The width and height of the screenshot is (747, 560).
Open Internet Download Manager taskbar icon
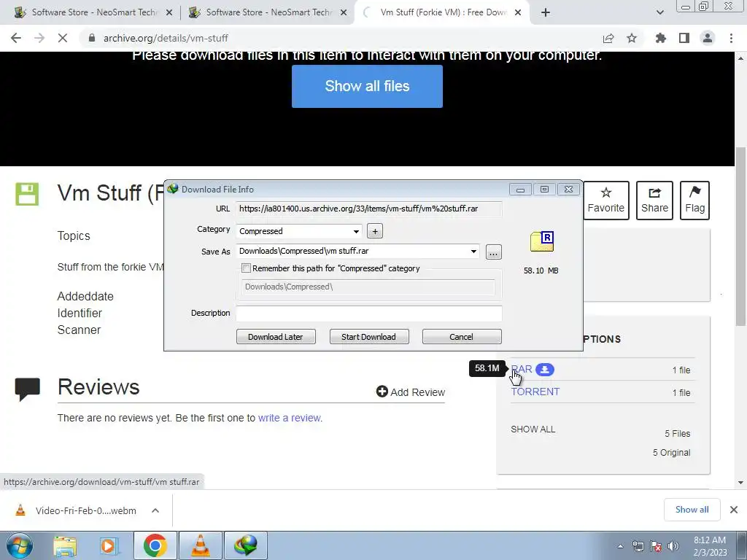click(x=246, y=545)
